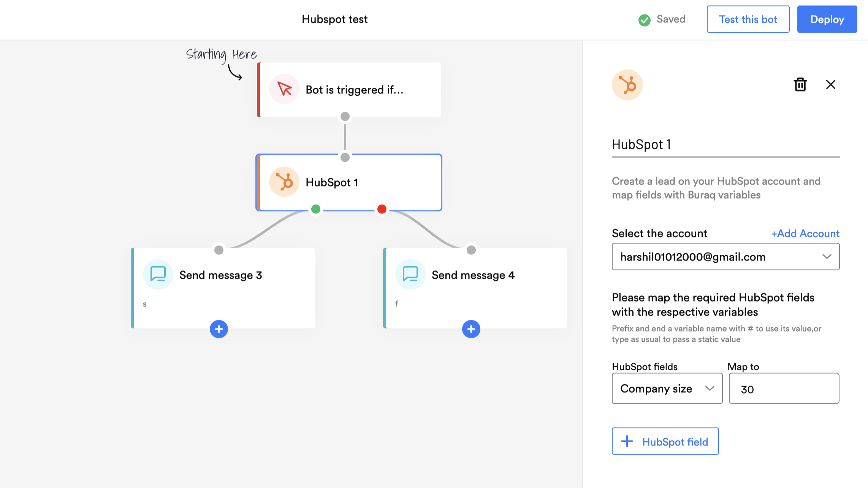Click the HubSpot logo in side panel

[x=627, y=85]
